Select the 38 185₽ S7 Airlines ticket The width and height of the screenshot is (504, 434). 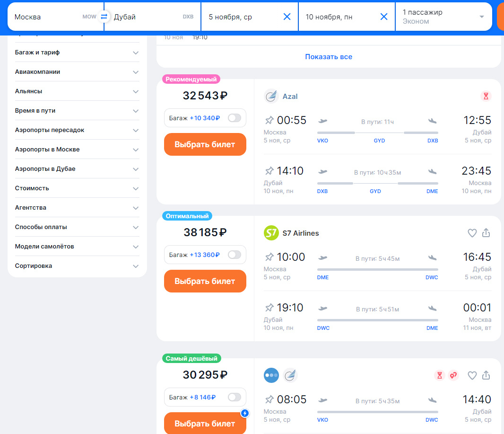(205, 281)
